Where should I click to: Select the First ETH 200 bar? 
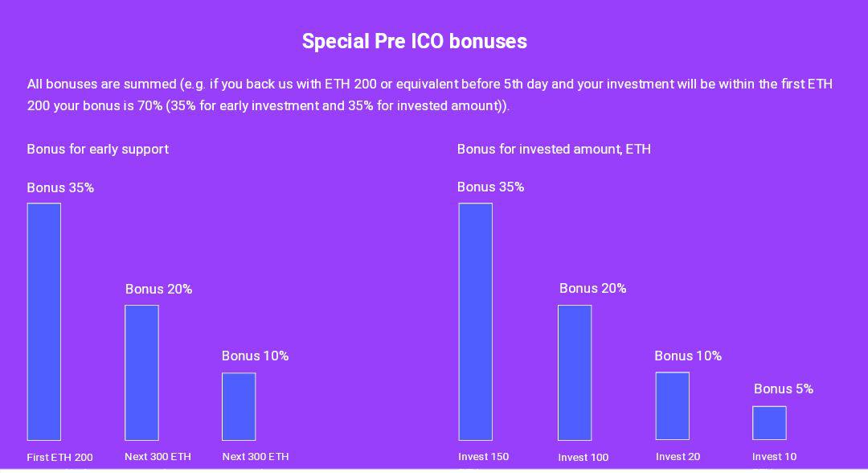[x=44, y=322]
